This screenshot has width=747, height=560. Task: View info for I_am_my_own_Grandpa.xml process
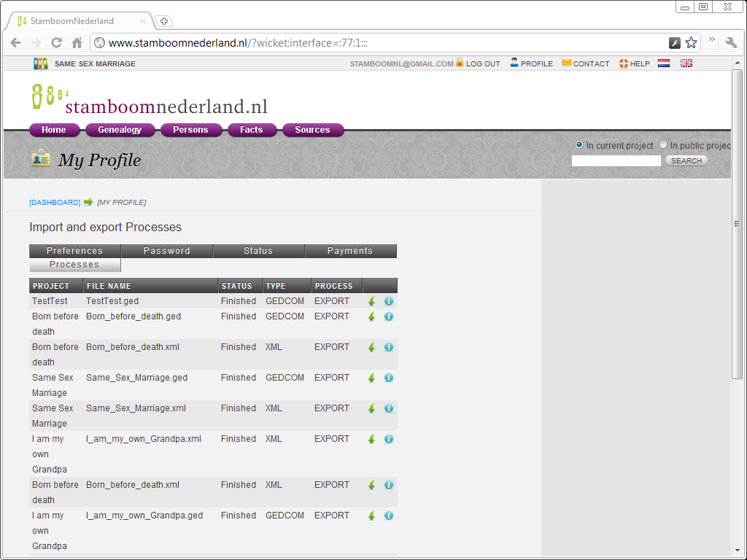pyautogui.click(x=388, y=439)
